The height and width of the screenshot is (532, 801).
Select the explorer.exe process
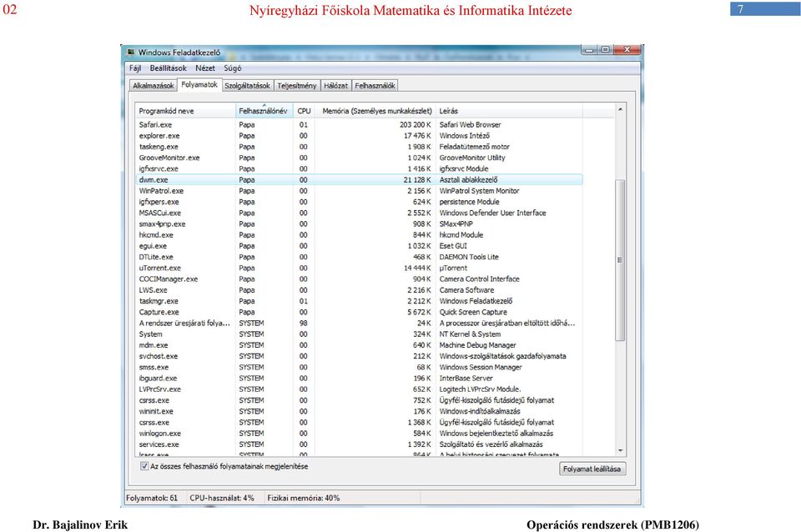[x=359, y=136]
